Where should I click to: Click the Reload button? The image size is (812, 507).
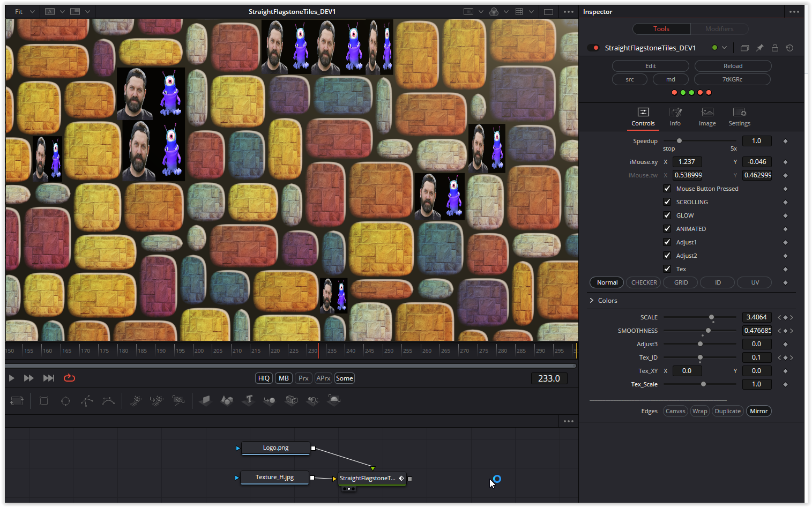coord(733,66)
